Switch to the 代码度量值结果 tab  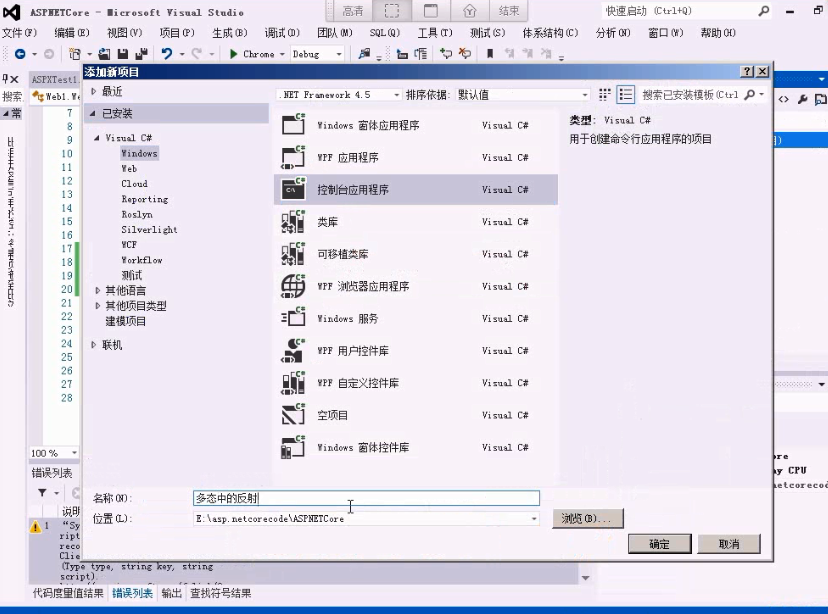[x=68, y=593]
